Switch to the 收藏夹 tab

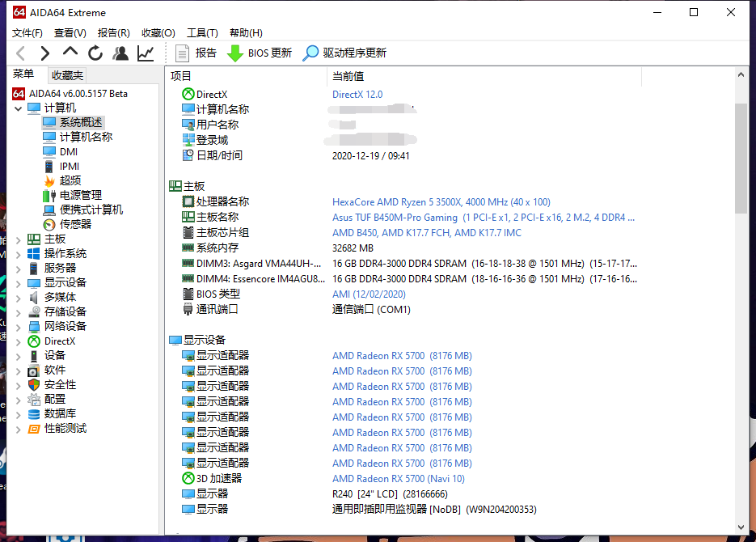click(x=67, y=75)
